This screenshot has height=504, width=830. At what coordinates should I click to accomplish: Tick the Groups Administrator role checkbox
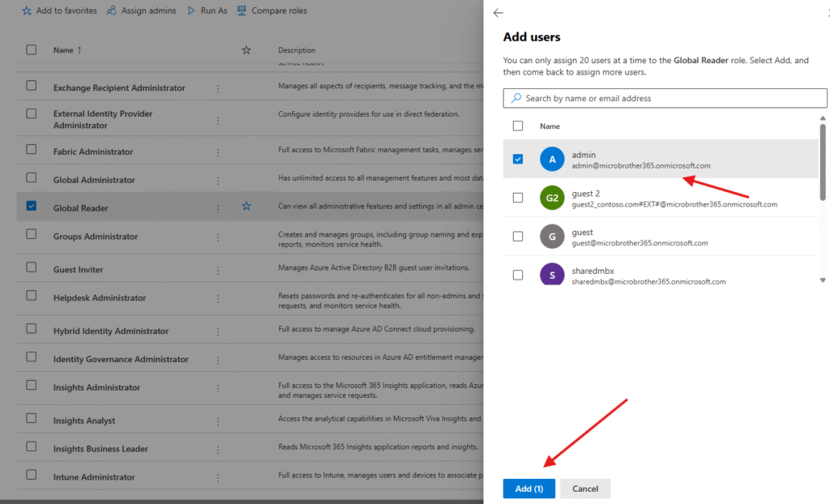point(32,234)
